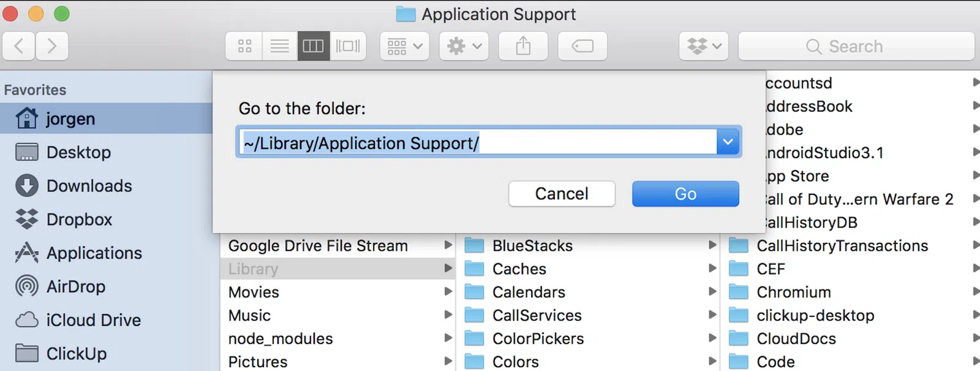Switch to gallery view in toolbar
The width and height of the screenshot is (980, 371).
pyautogui.click(x=348, y=46)
